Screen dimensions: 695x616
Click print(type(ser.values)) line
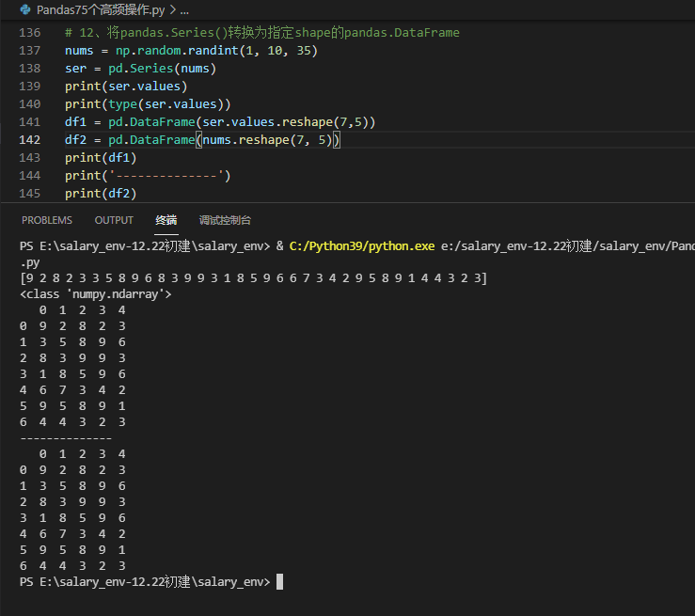(148, 104)
